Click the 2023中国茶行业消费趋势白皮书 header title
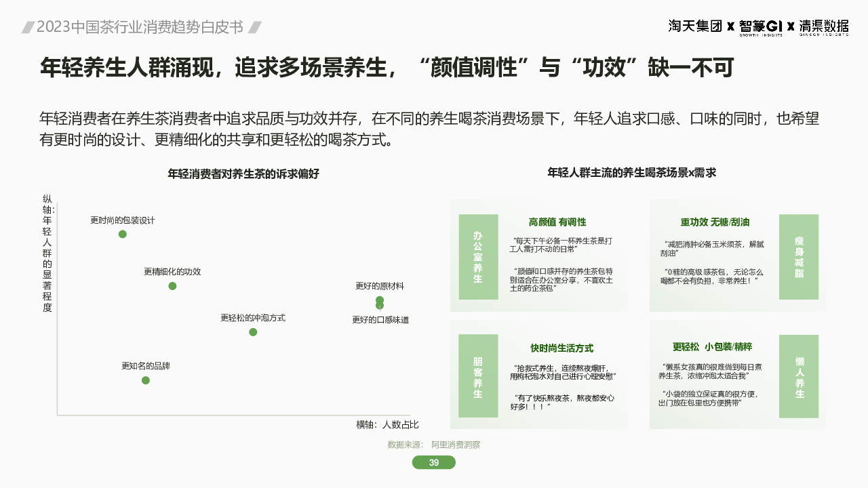The height and width of the screenshot is (488, 868). coord(140,27)
